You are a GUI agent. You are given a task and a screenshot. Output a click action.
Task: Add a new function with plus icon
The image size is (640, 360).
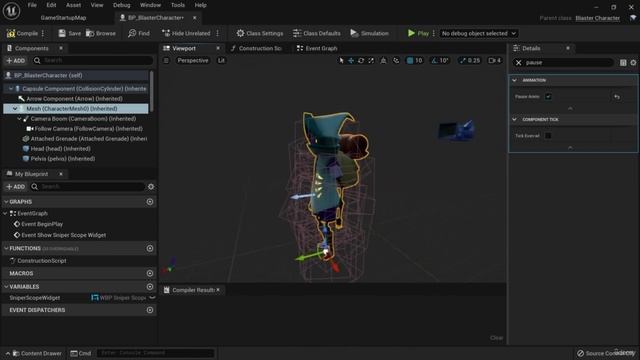(x=150, y=248)
